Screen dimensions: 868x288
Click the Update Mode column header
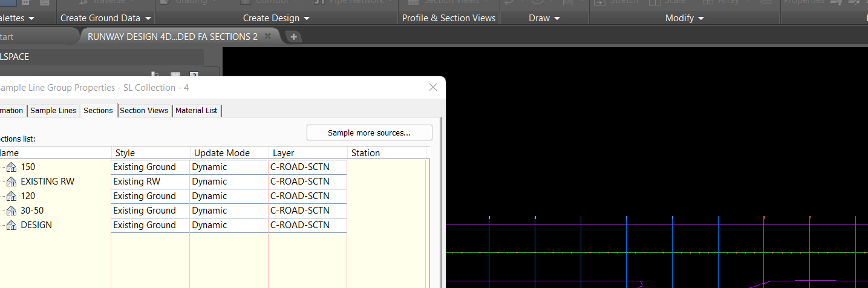[229, 153]
